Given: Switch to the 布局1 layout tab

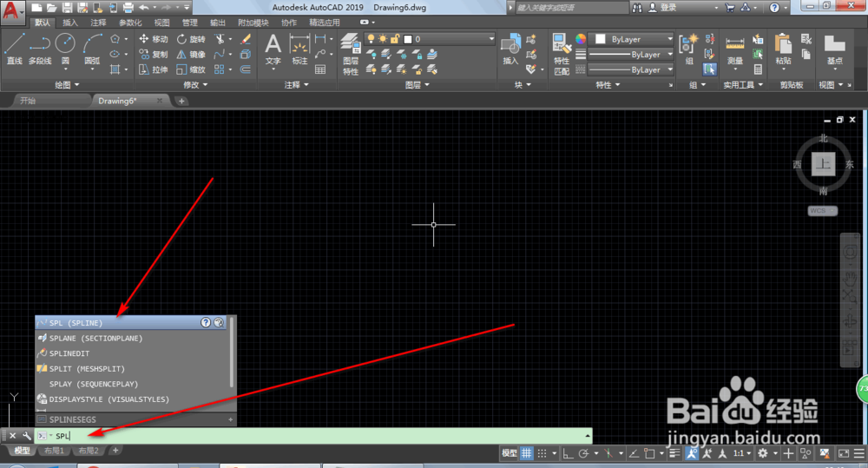Looking at the screenshot, I should pos(54,451).
